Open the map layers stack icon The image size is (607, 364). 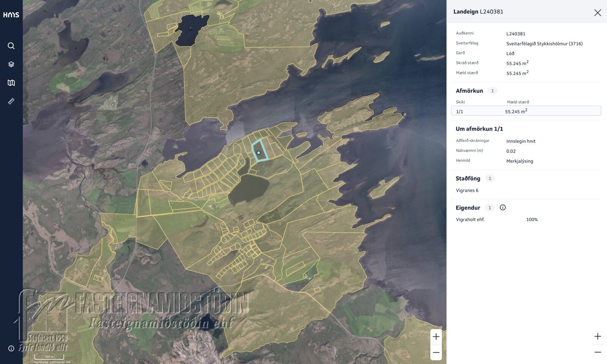pos(11,64)
